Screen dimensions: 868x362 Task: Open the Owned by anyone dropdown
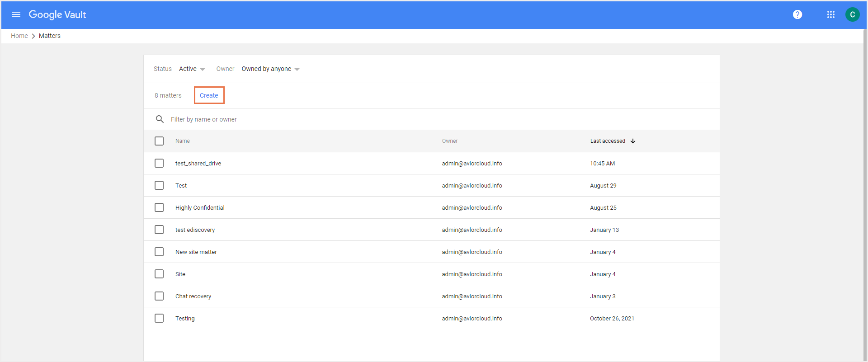click(270, 69)
